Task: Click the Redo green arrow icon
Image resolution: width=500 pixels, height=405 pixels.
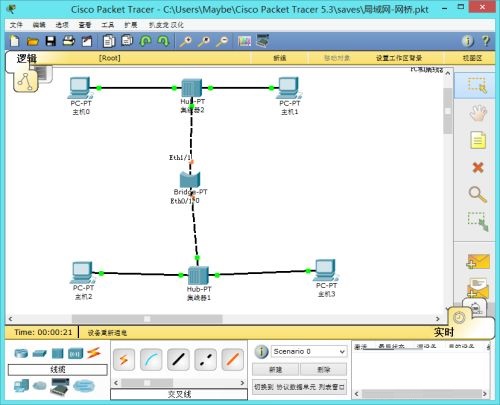Action: pos(163,41)
